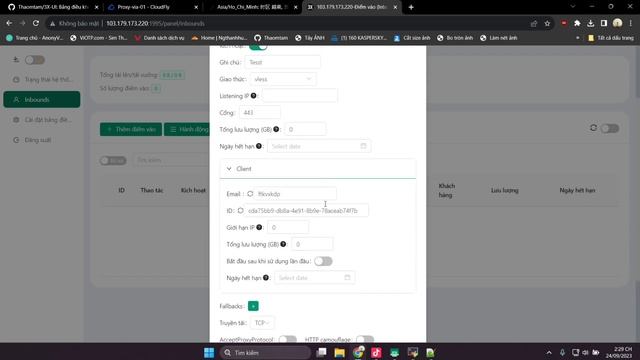640x360 pixels.
Task: Click help icon beside client Tổng lưu lượng (GB)
Action: pyautogui.click(x=283, y=244)
